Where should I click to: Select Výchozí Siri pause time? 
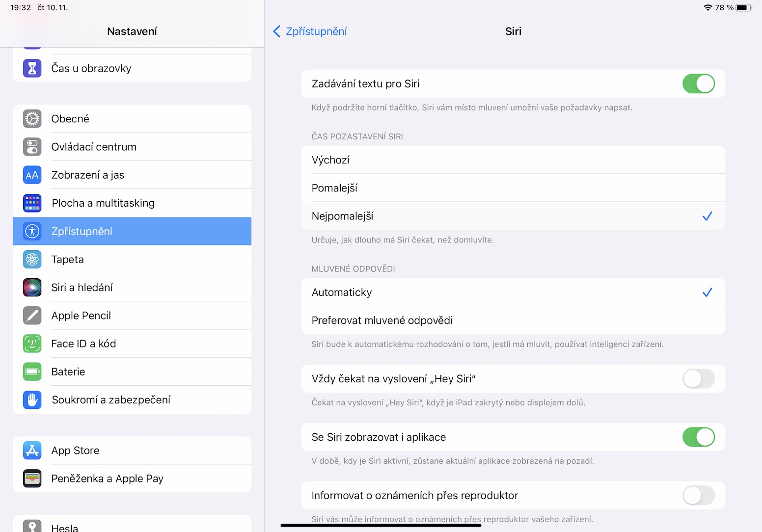tap(513, 160)
